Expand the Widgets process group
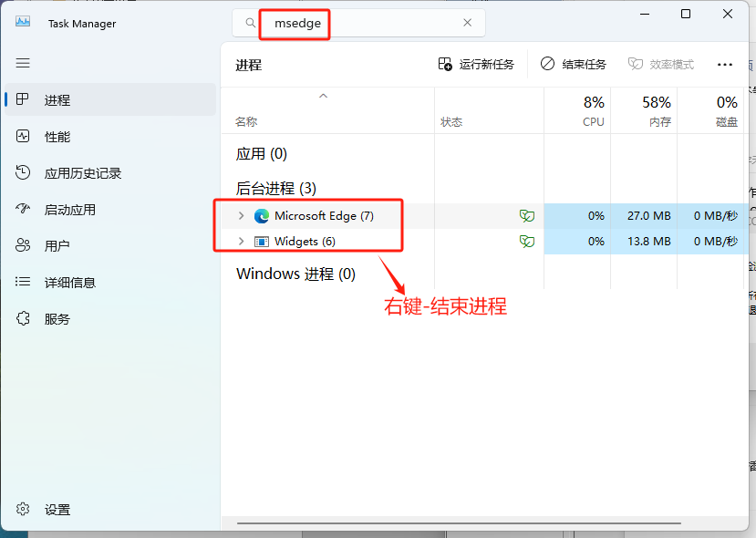The height and width of the screenshot is (538, 756). 241,242
